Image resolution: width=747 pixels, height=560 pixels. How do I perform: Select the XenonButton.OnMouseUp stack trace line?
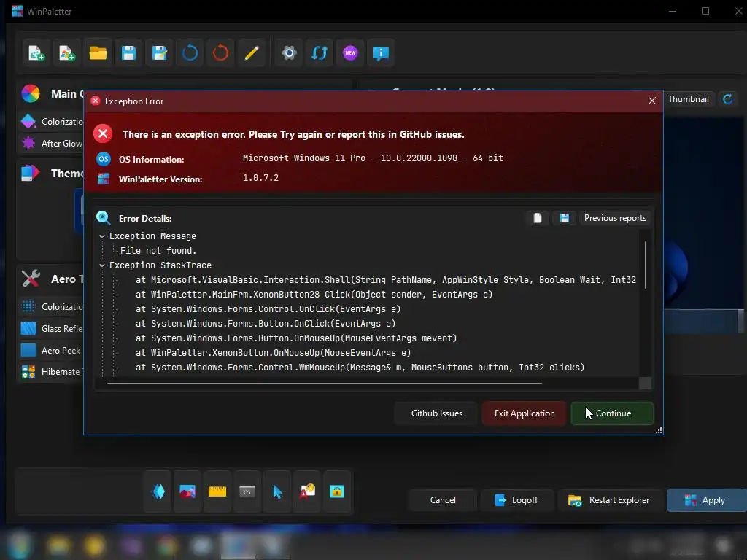tap(273, 353)
